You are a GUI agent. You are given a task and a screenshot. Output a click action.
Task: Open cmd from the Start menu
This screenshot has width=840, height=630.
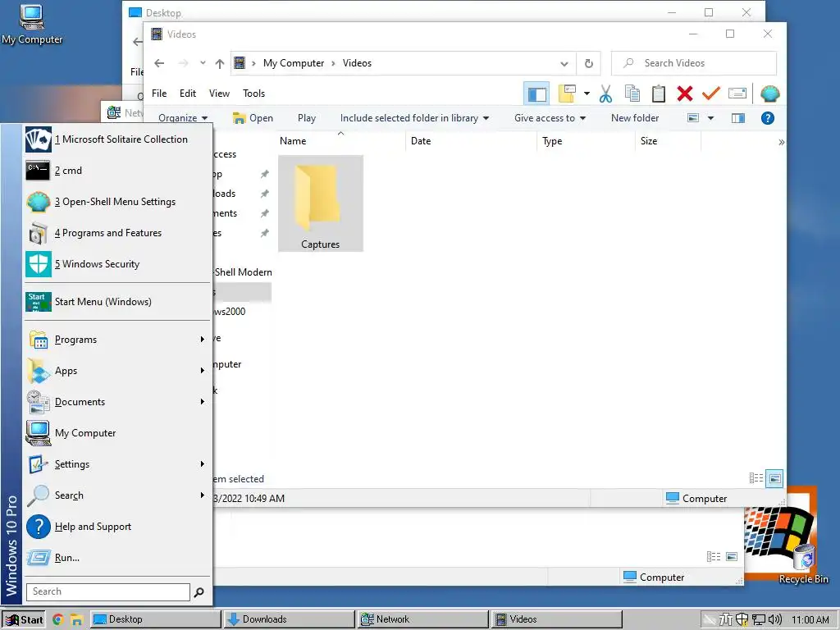[116, 171]
